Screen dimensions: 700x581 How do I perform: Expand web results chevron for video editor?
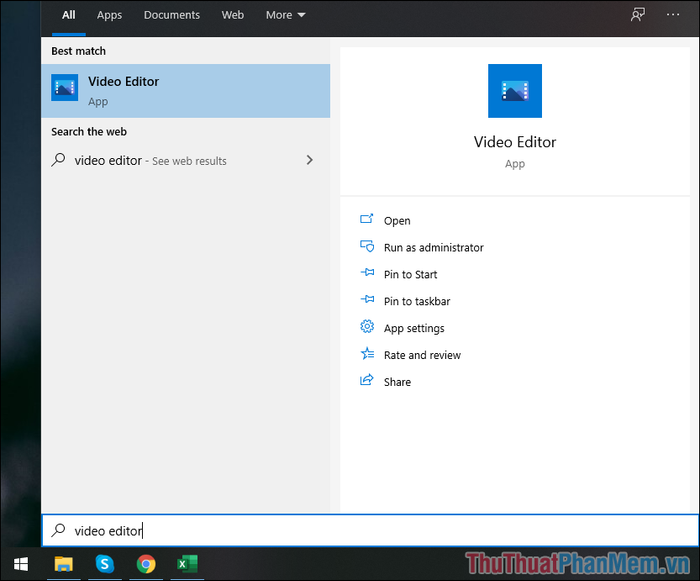coord(310,160)
